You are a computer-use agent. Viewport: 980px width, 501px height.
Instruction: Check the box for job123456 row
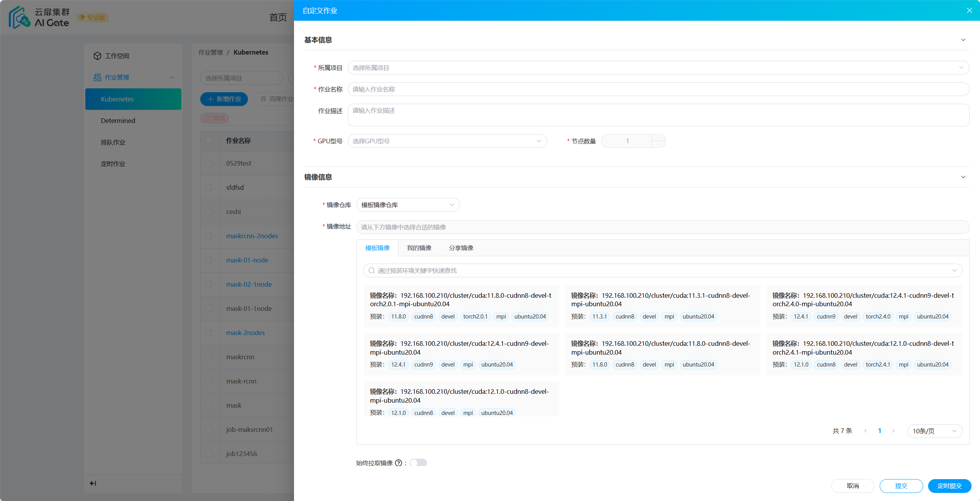click(x=209, y=454)
